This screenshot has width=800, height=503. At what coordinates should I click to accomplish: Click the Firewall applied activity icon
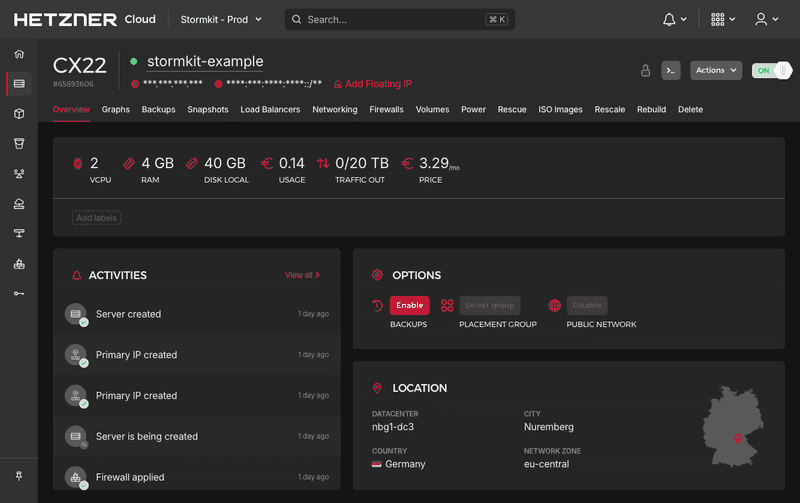[x=76, y=477]
